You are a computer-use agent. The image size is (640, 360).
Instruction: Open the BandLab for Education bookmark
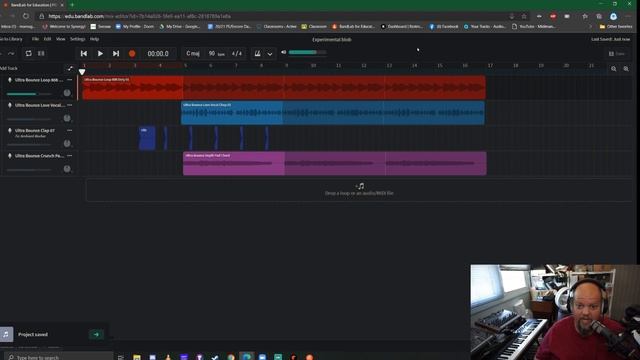353,27
